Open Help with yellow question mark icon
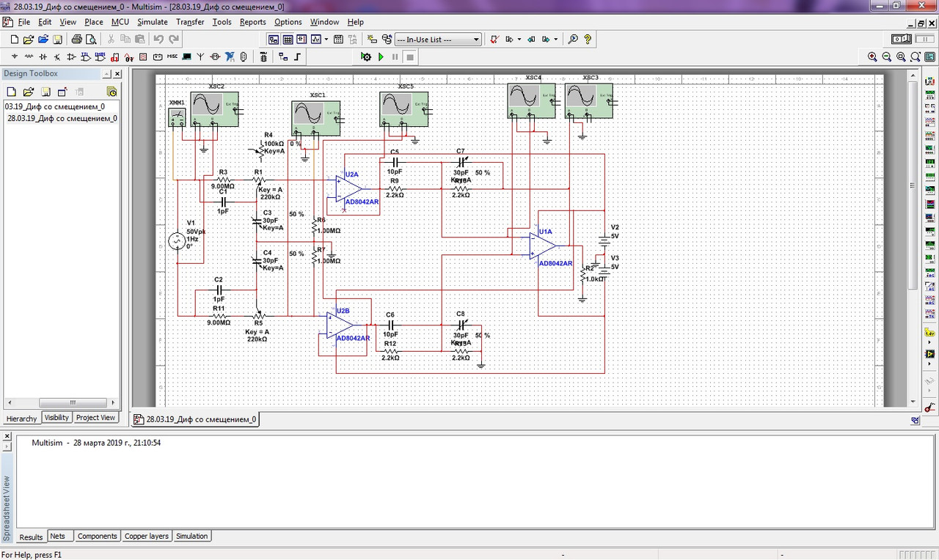 click(x=588, y=40)
